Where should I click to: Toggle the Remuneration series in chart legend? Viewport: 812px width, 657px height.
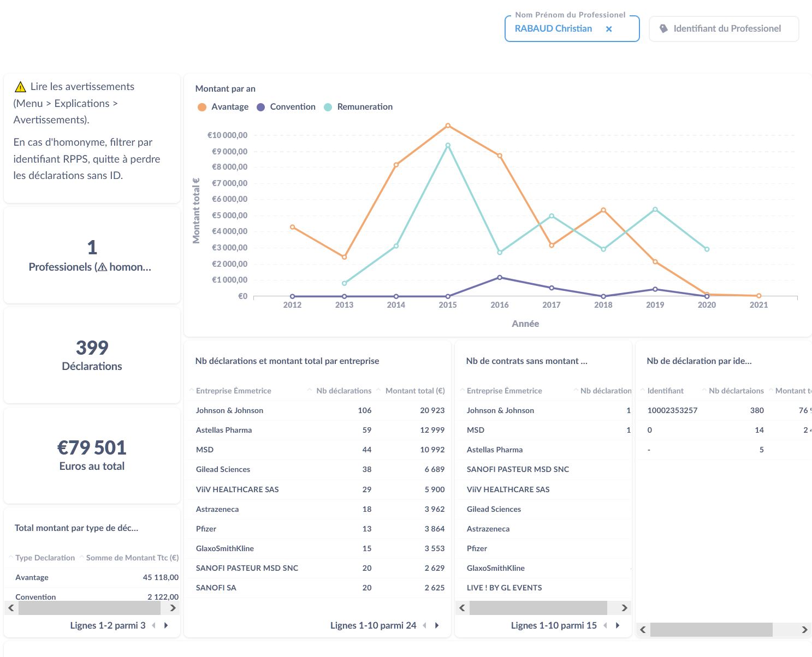click(x=358, y=107)
